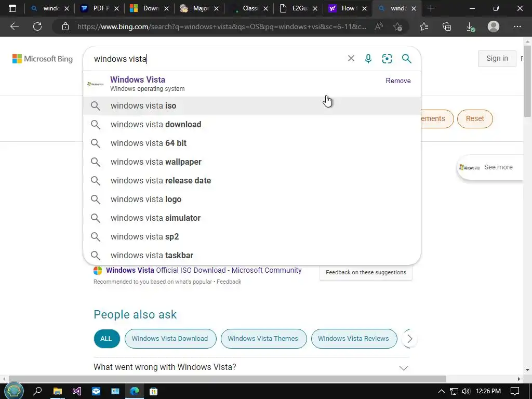Click See more Windows Vista card

point(490,167)
